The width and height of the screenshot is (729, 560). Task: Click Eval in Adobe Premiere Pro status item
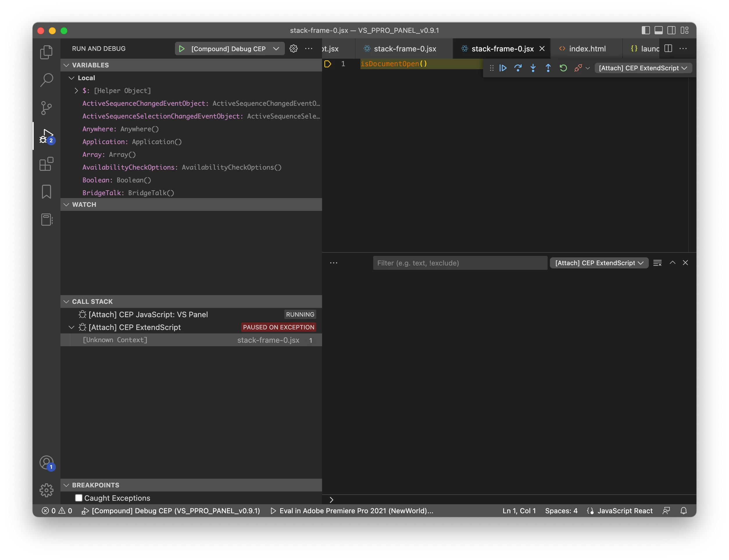click(352, 511)
